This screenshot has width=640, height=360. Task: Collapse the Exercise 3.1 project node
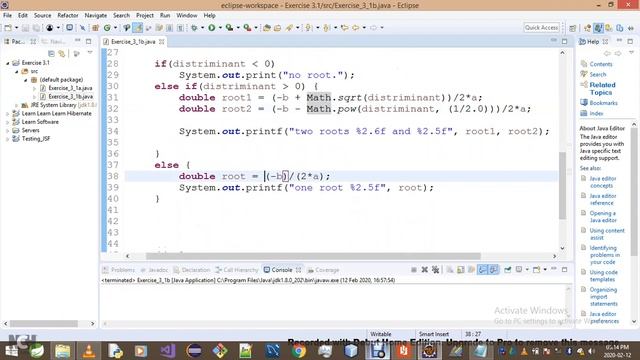(7, 63)
